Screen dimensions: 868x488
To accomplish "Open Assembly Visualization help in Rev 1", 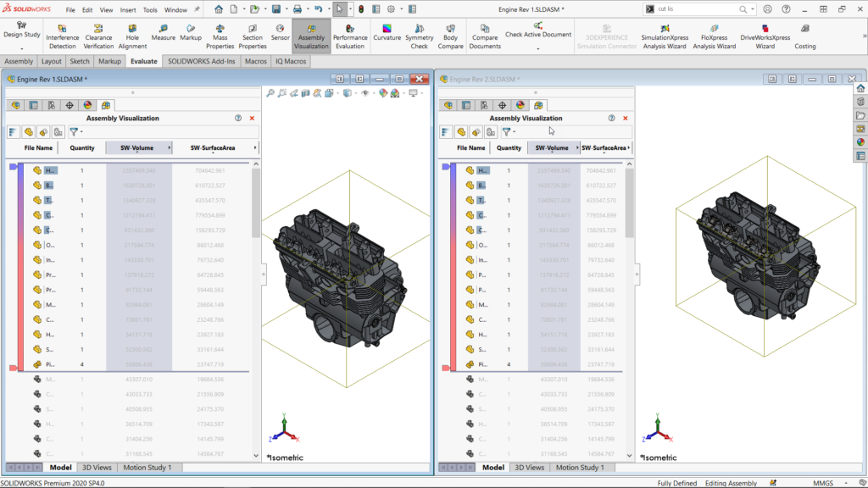I will tap(238, 118).
